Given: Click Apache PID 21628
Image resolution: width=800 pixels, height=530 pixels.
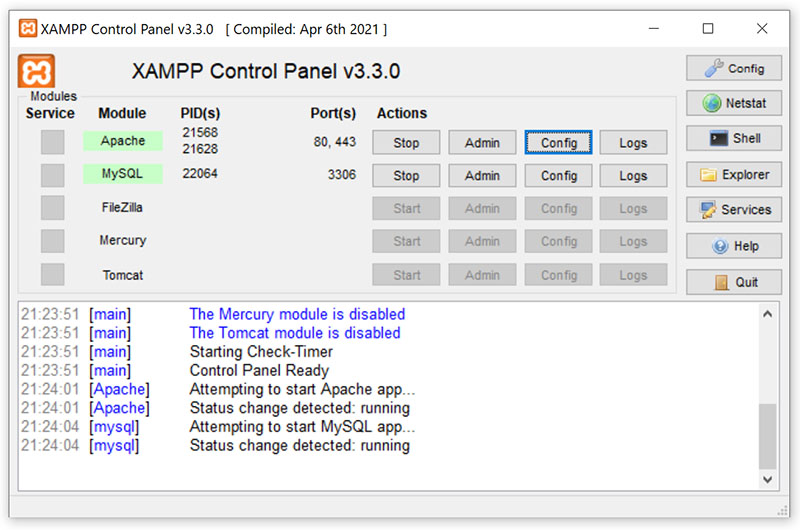Looking at the screenshot, I should 200,149.
